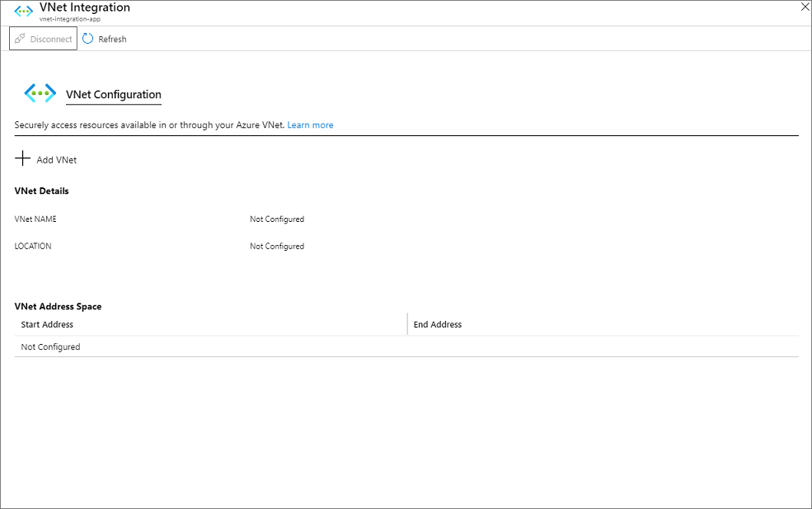Click the circular Refresh arrow icon
Screen dimensions: 812x509
(x=87, y=39)
